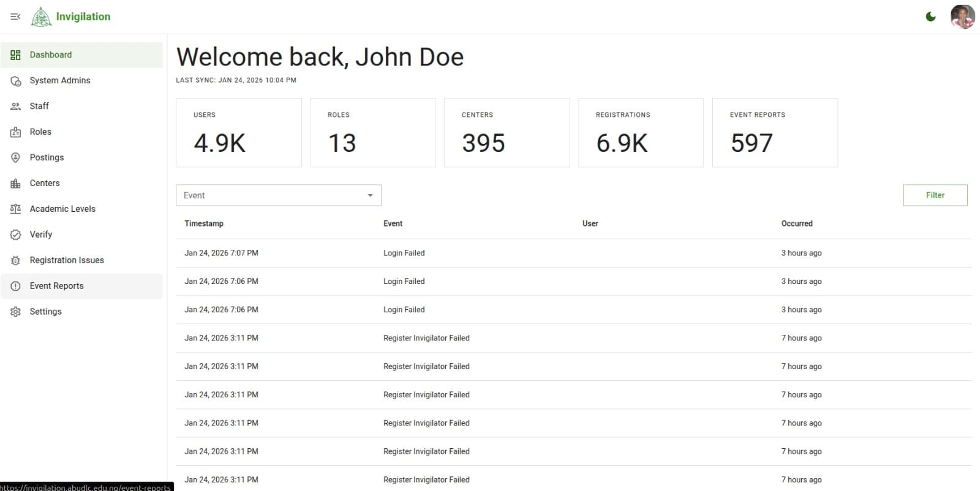The height and width of the screenshot is (491, 980).
Task: Click the Staff people icon
Action: point(16,107)
